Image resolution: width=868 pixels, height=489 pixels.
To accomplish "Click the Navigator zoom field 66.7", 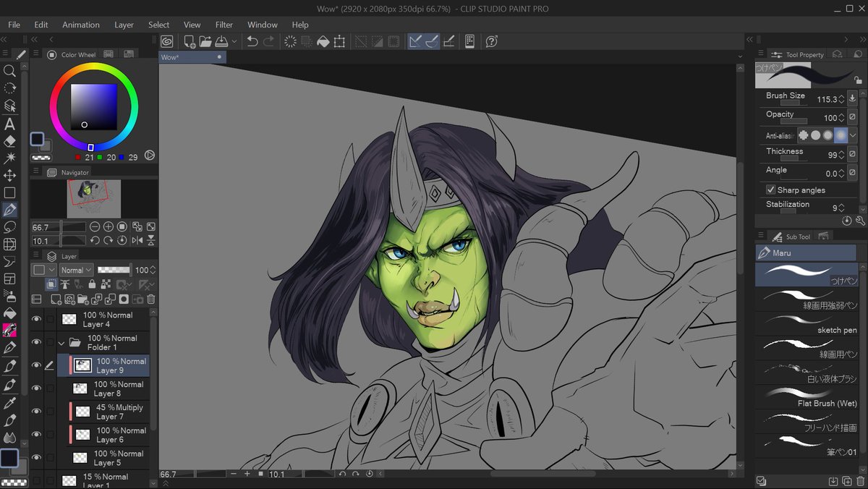I will pyautogui.click(x=45, y=226).
